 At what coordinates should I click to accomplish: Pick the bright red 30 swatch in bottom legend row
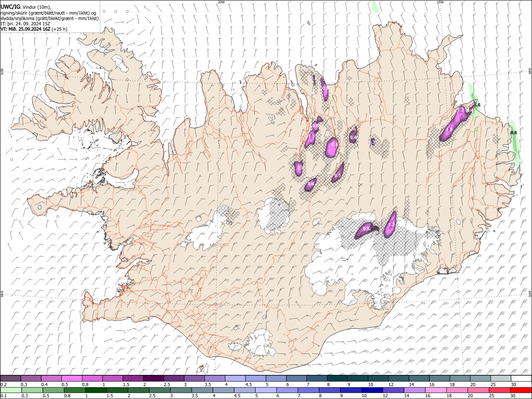(x=521, y=390)
